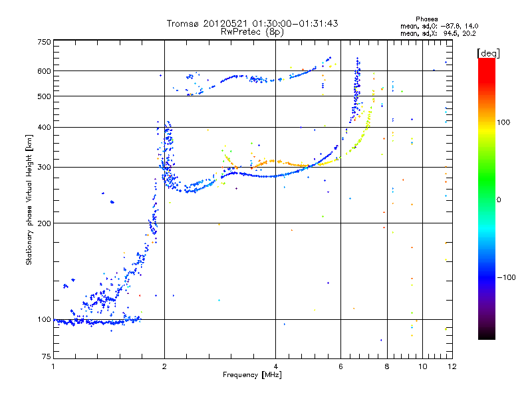The height and width of the screenshot is (399, 532).
Task: Click the 'Phases' header text
Action: [426, 19]
